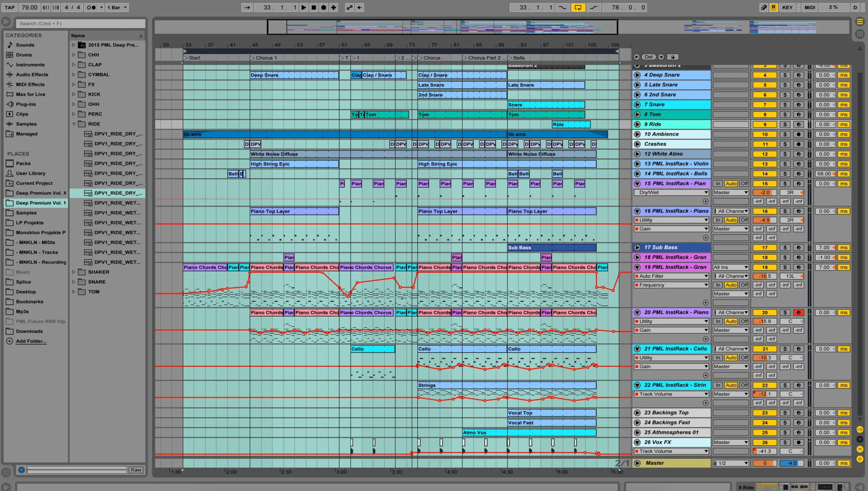Open the Clips category
The width and height of the screenshot is (868, 491).
(x=22, y=114)
